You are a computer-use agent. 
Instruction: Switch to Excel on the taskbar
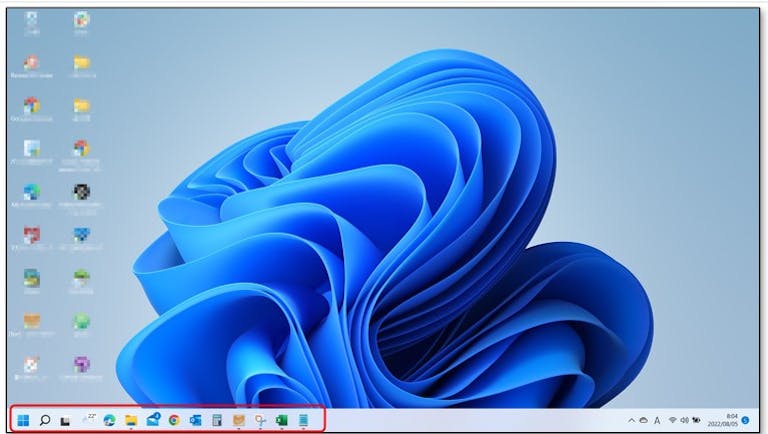[282, 420]
